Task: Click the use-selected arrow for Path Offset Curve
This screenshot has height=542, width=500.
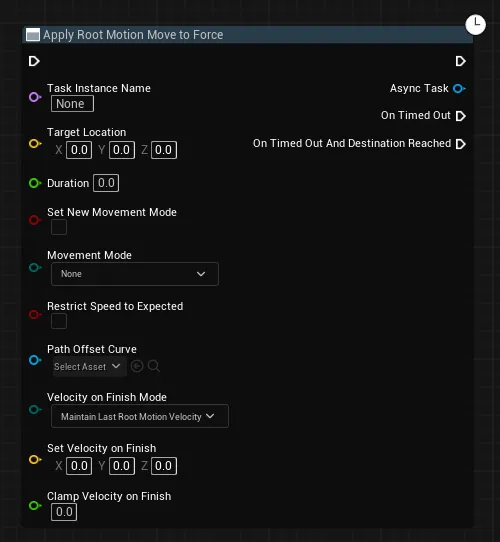Action: [x=137, y=366]
